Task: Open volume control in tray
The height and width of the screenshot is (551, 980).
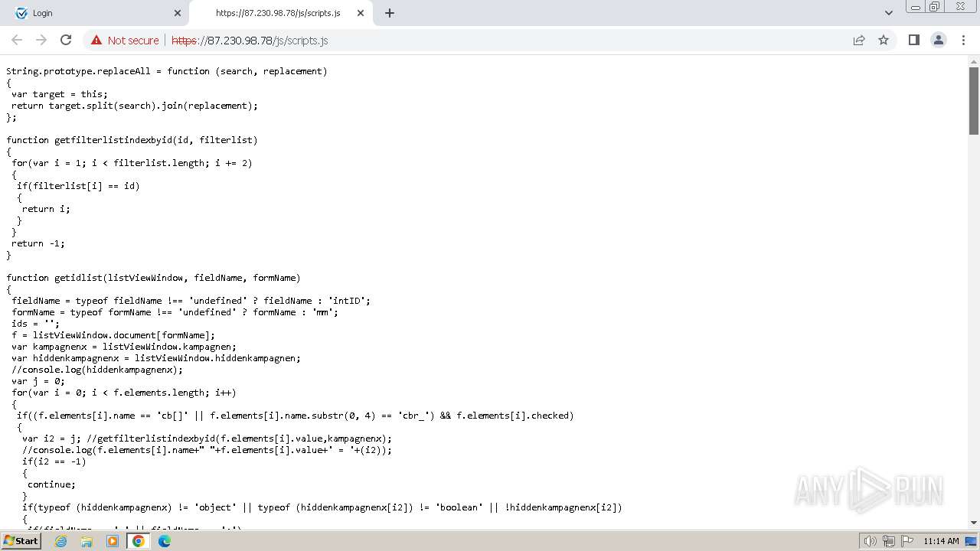Action: click(870, 541)
